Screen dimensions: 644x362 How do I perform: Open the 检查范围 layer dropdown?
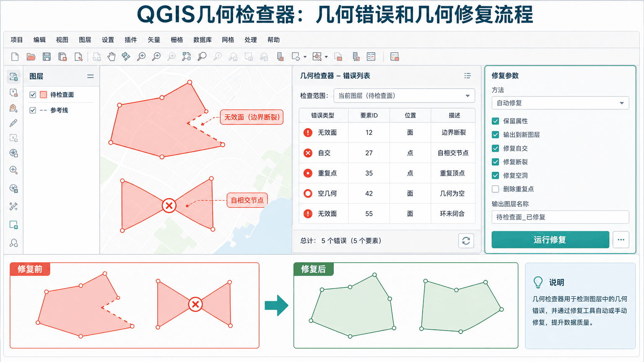click(x=404, y=96)
